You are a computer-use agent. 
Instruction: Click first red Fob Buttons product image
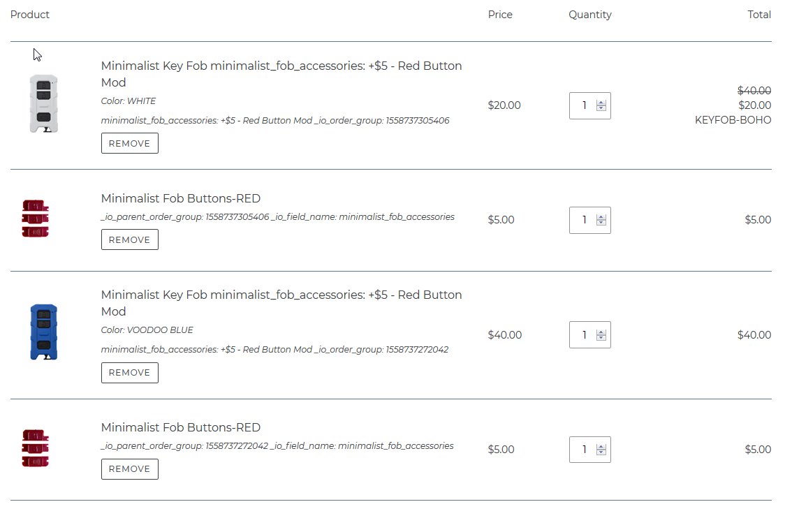36,219
